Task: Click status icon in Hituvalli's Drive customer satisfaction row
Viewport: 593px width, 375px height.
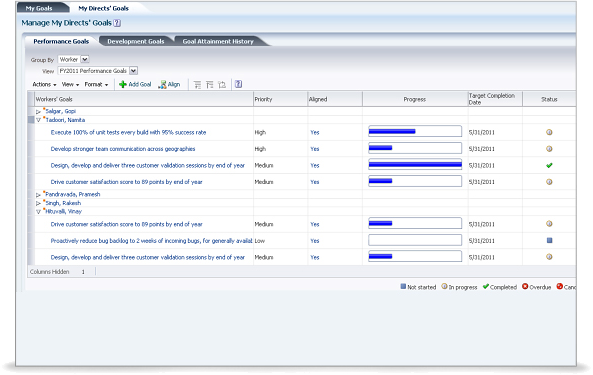Action: [x=549, y=224]
